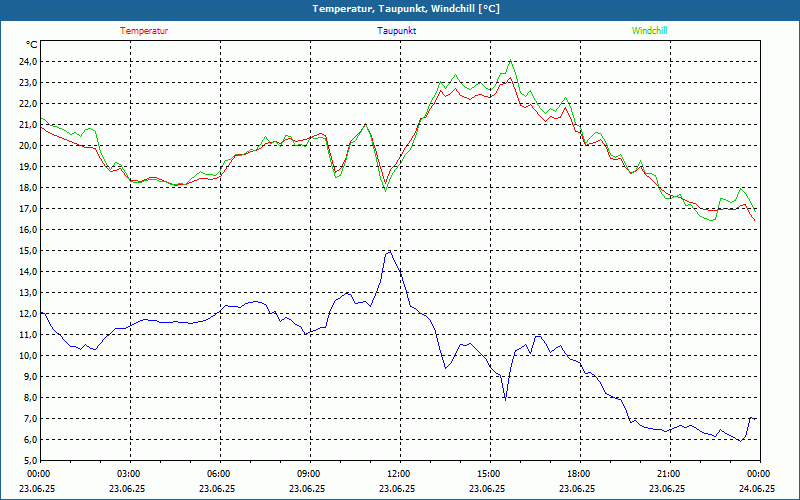Viewport: 800px width, 500px height.
Task: Click the 16,0 y-axis label
Action: point(29,230)
